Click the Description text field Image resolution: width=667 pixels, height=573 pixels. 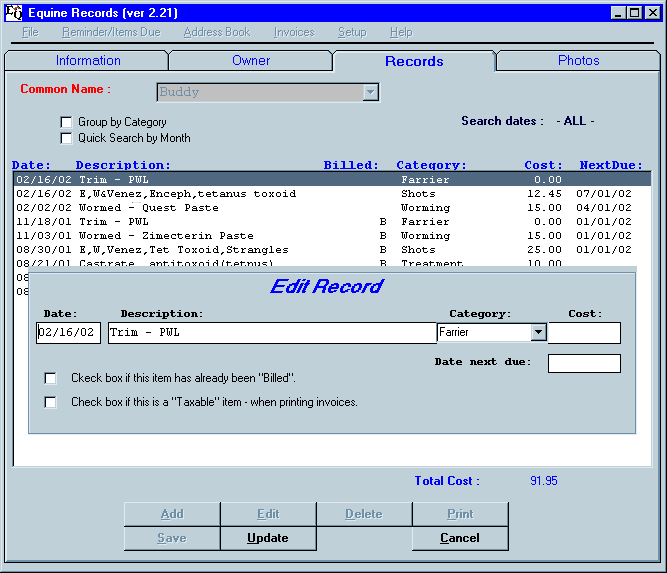272,333
